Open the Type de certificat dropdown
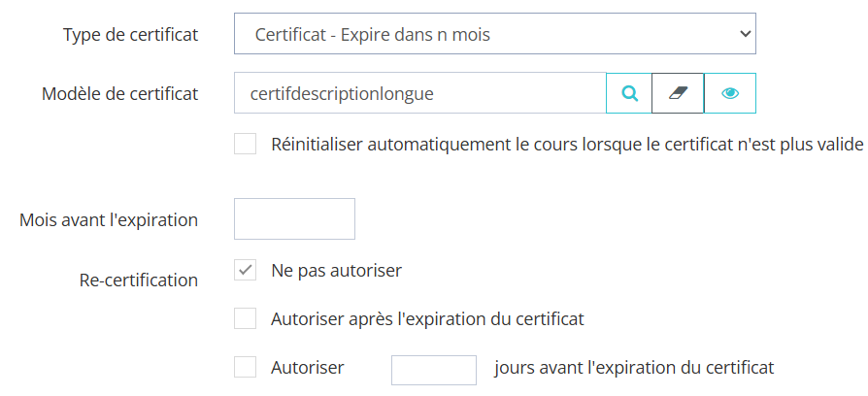Image resolution: width=868 pixels, height=396 pixels. tap(494, 34)
